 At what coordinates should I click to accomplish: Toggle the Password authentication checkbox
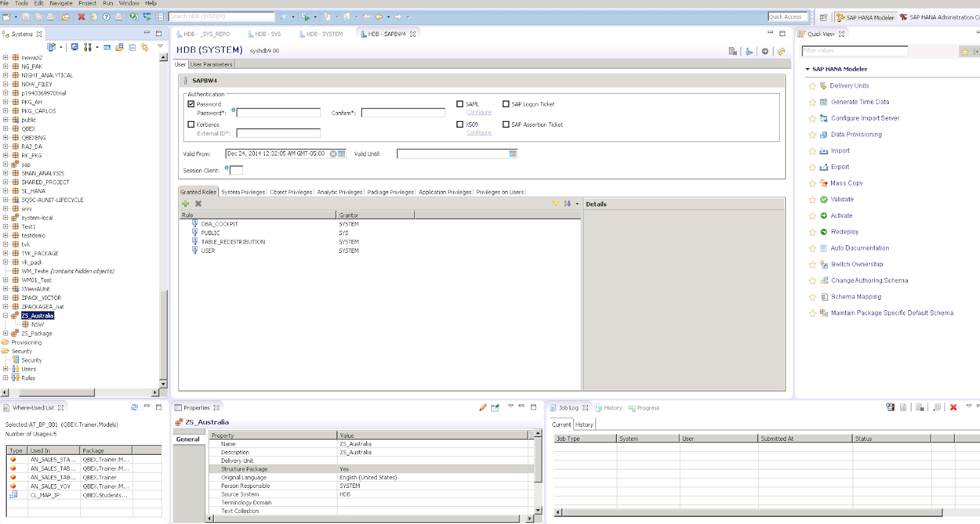pyautogui.click(x=191, y=104)
